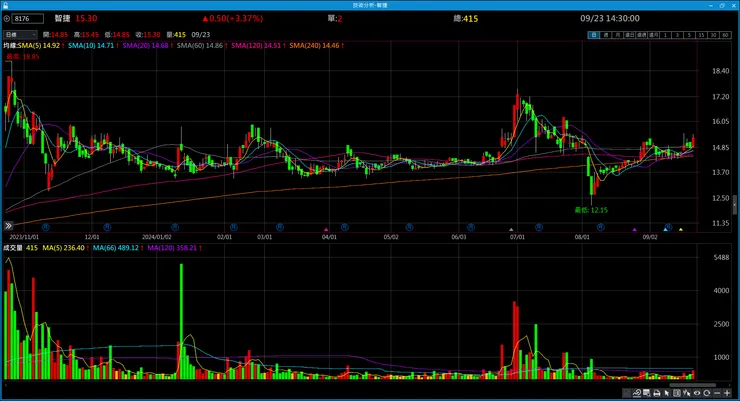The height and width of the screenshot is (401, 740).
Task: Open the chart indicator settings icon with underline
Action: (637, 393)
